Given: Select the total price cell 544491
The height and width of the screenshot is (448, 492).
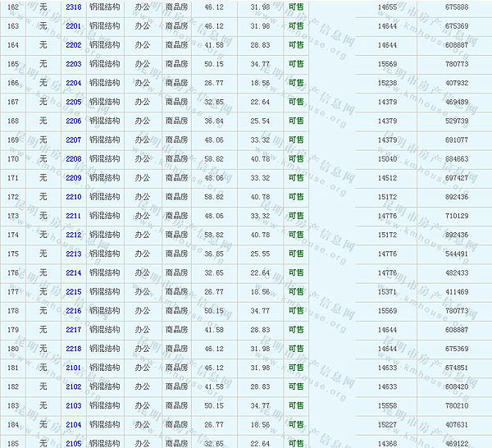Looking at the screenshot, I should pos(457,254).
